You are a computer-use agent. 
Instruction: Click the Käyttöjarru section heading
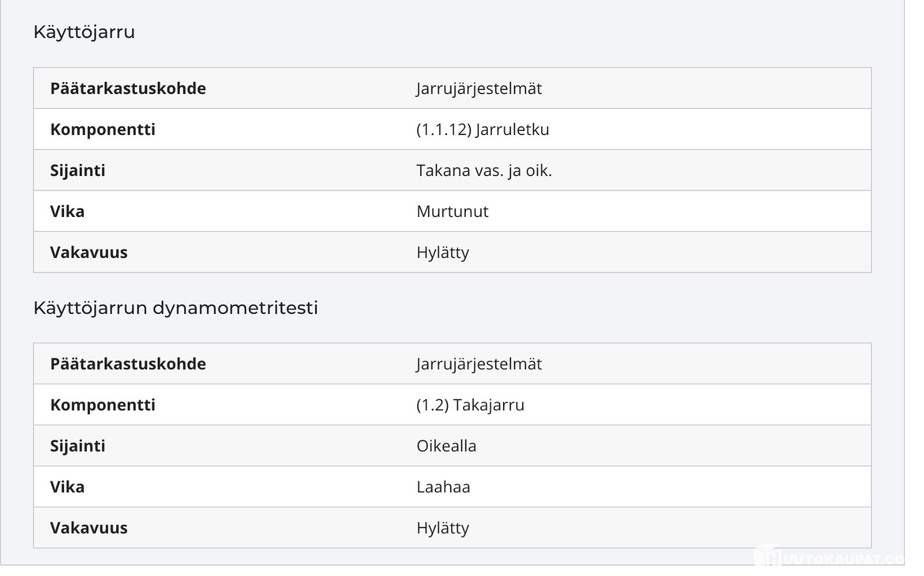[84, 32]
